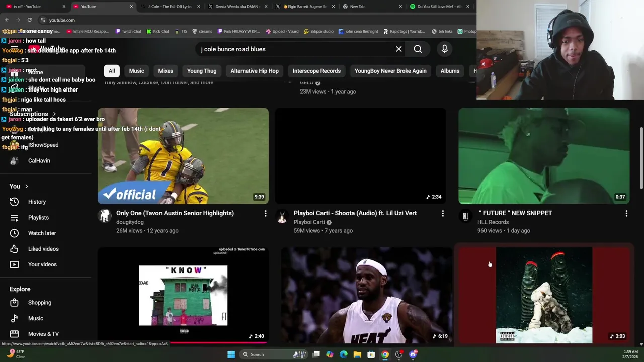Switch to J. Cole The Fall-Off Lyrics tab
Screen dimensions: 644x362
(170, 7)
